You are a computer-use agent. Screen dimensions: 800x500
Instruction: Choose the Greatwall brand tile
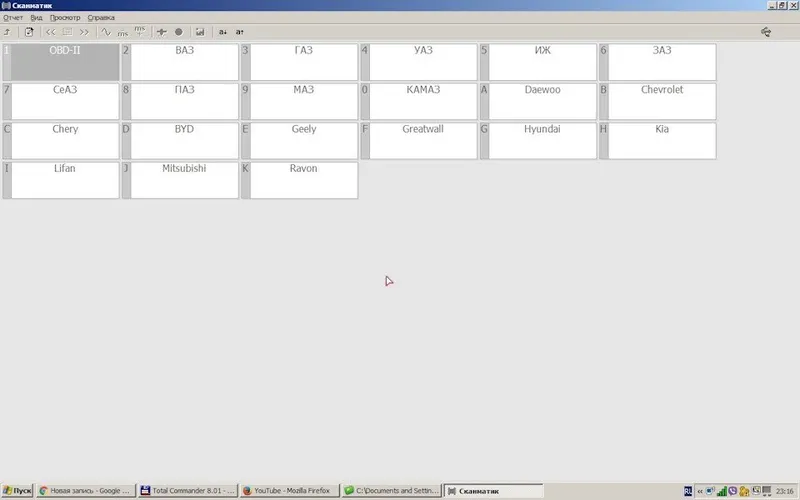click(x=419, y=141)
